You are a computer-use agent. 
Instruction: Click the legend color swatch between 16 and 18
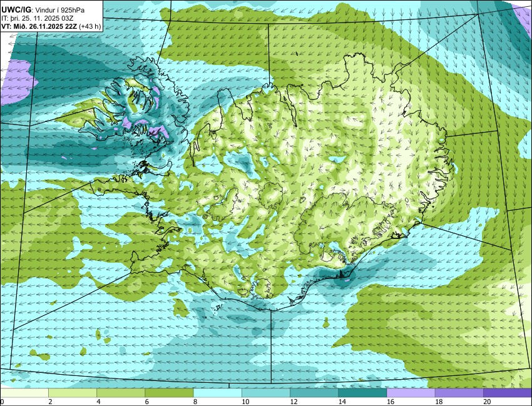(411, 393)
